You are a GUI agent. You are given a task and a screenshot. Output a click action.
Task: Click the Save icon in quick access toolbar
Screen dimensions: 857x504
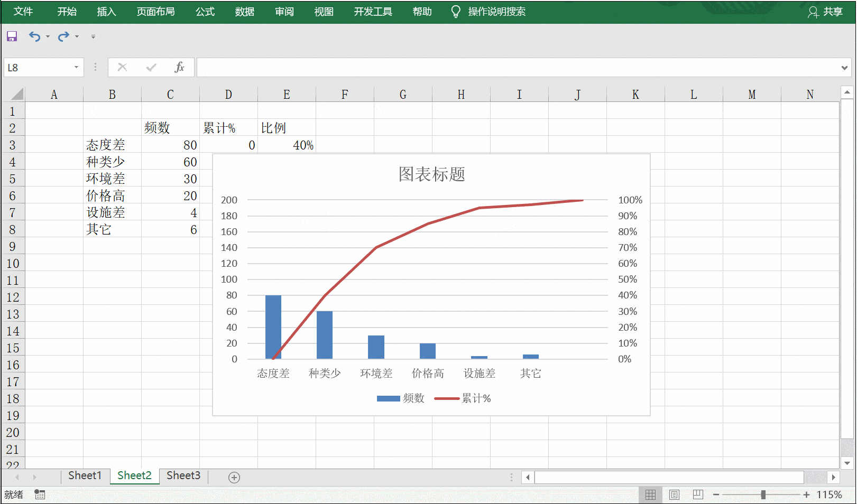12,36
